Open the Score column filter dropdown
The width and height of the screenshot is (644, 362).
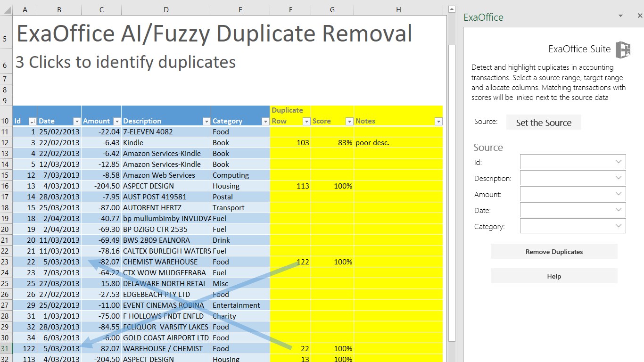349,121
